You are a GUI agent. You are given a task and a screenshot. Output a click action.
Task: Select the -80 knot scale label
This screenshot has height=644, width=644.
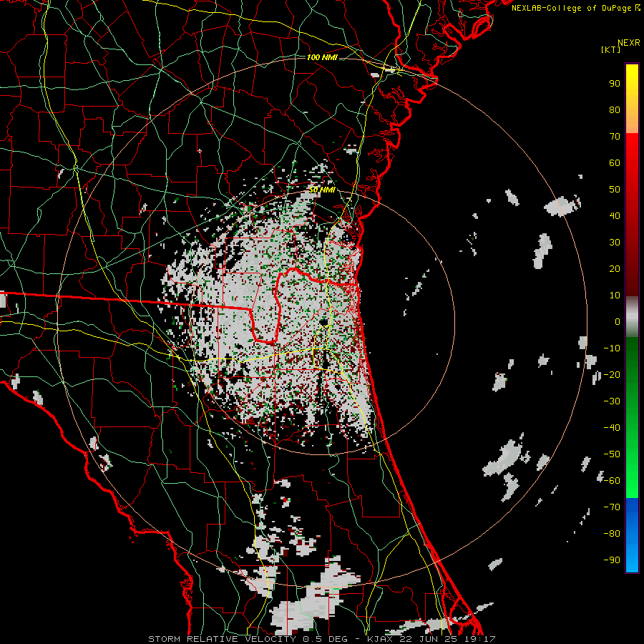pos(612,534)
